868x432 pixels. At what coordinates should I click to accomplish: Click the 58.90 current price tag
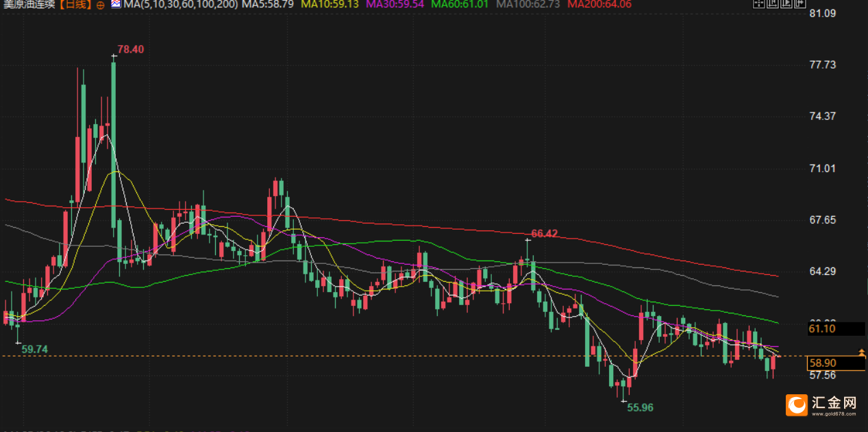pos(835,362)
